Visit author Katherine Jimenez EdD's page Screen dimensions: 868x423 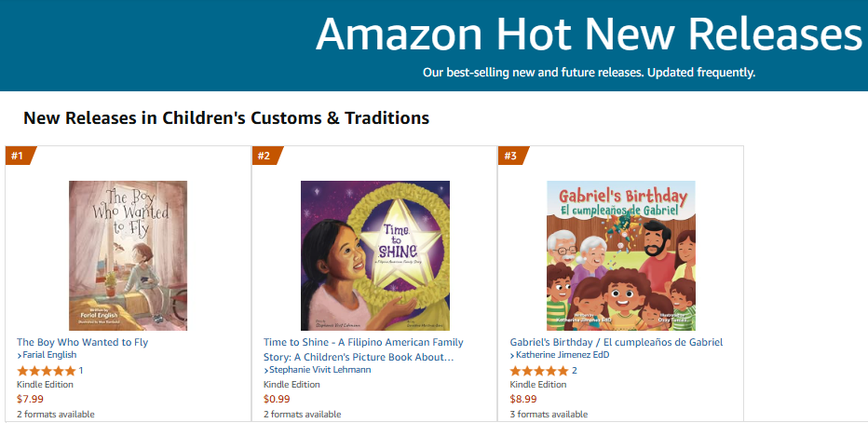tap(563, 356)
